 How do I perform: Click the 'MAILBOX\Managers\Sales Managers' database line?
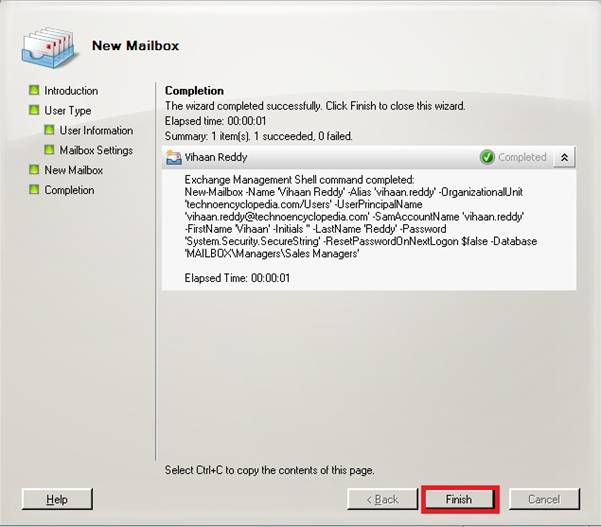(272, 254)
